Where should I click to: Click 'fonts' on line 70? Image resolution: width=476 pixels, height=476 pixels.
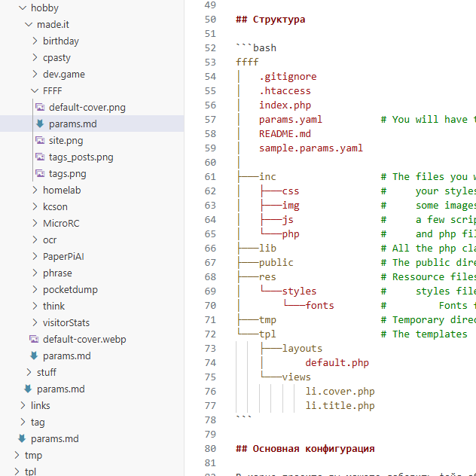click(319, 305)
